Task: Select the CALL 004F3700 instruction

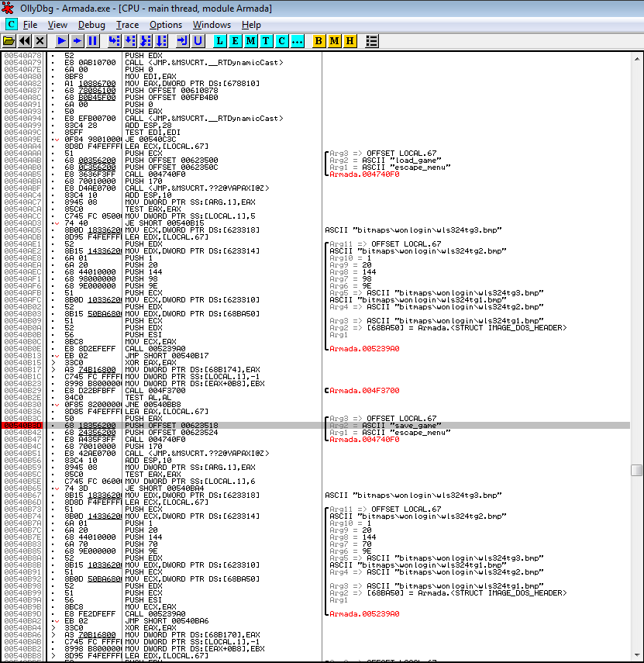Action: click(x=155, y=390)
